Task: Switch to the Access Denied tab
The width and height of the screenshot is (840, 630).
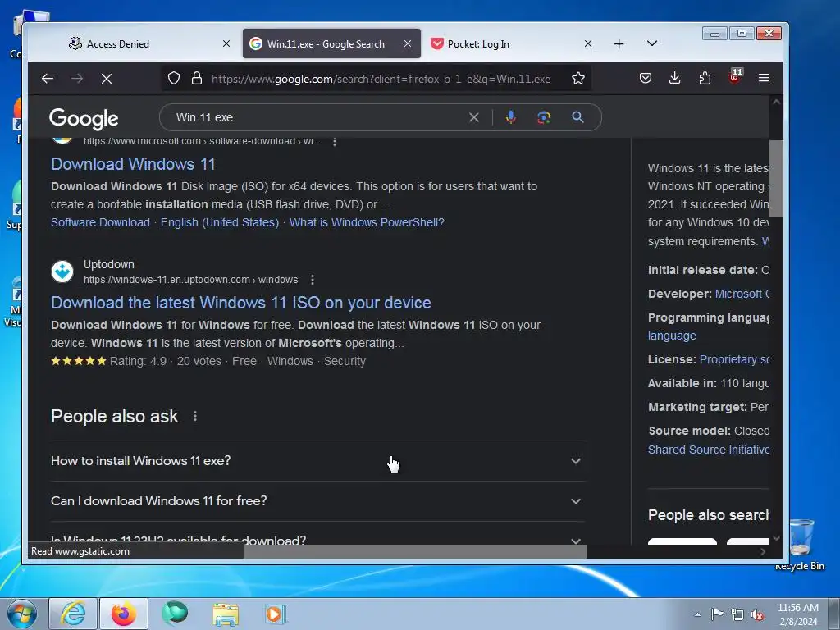Action: 150,44
